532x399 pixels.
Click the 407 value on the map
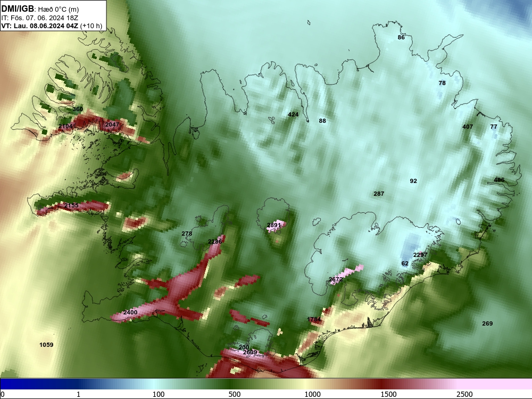pyautogui.click(x=468, y=127)
